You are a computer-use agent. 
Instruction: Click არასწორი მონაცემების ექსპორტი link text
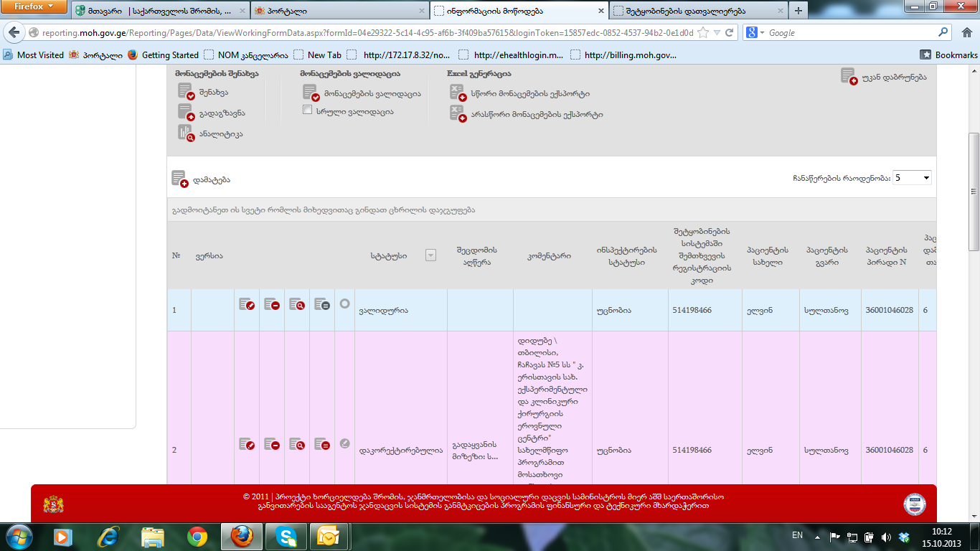click(x=537, y=114)
